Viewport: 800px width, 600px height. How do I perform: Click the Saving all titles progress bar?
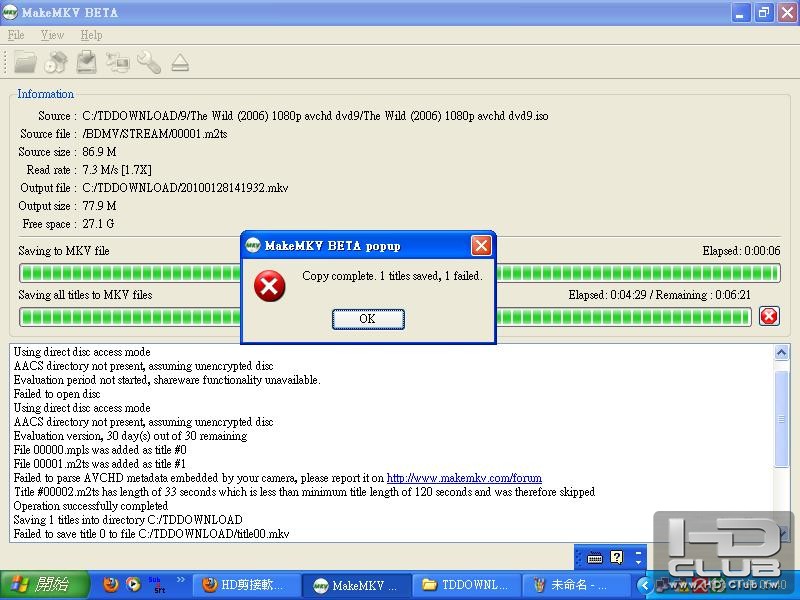385,317
